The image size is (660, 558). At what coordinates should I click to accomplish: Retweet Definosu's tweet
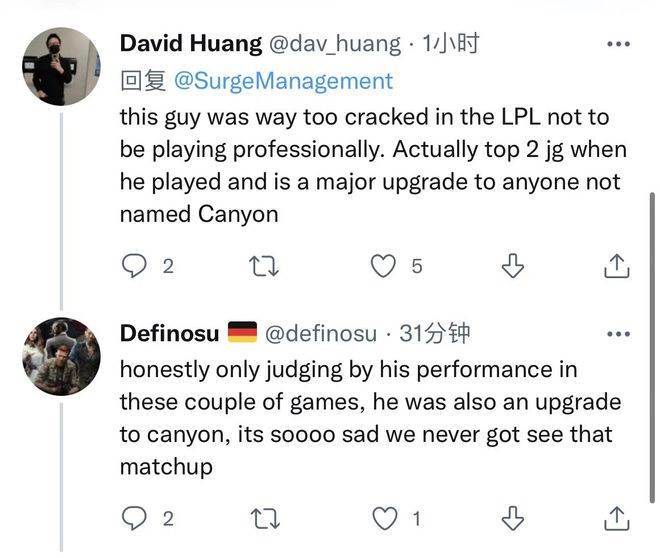pos(265,518)
